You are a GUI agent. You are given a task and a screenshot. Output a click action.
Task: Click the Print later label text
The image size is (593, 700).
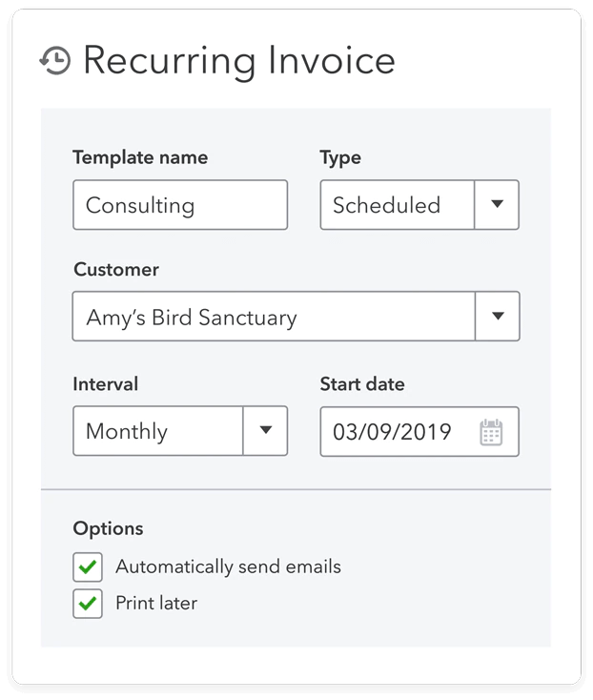[x=156, y=603]
